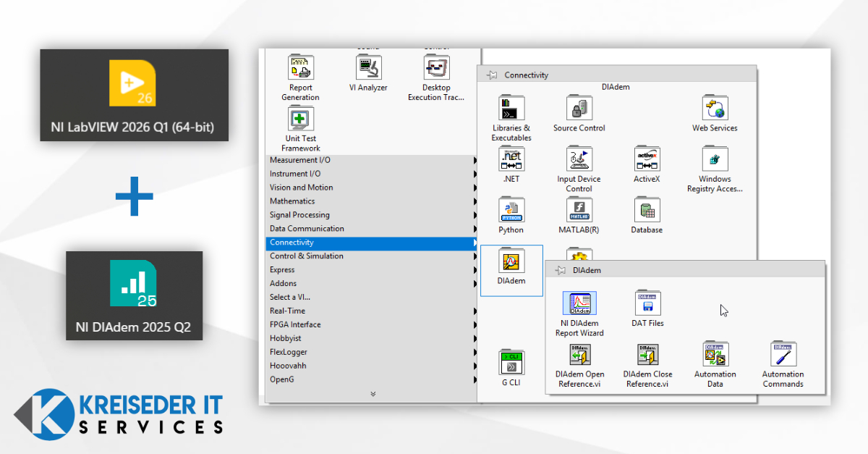This screenshot has width=868, height=454.
Task: Open the Unit Test Framework palette
Action: (x=300, y=119)
